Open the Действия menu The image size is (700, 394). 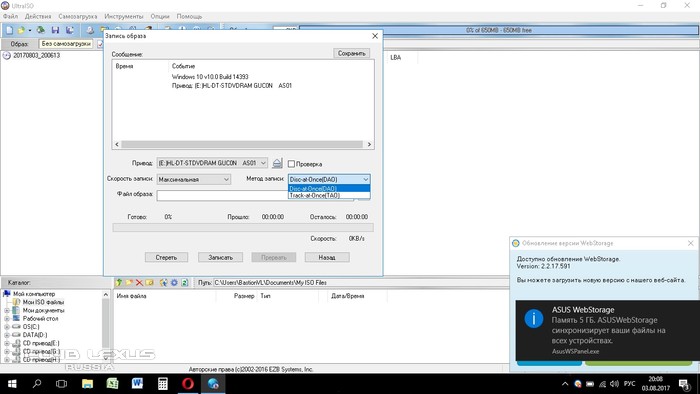[x=38, y=16]
